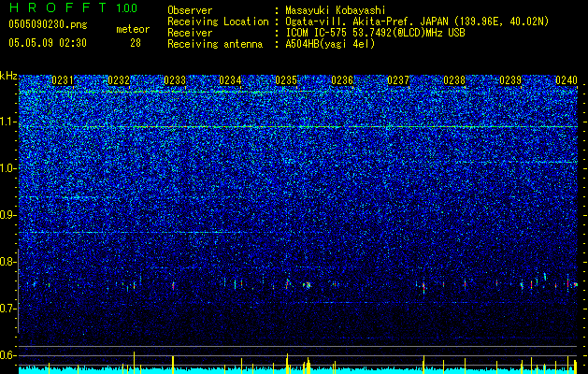Click the 0239 time marker
Screen dimensions: 588x374
510,80
